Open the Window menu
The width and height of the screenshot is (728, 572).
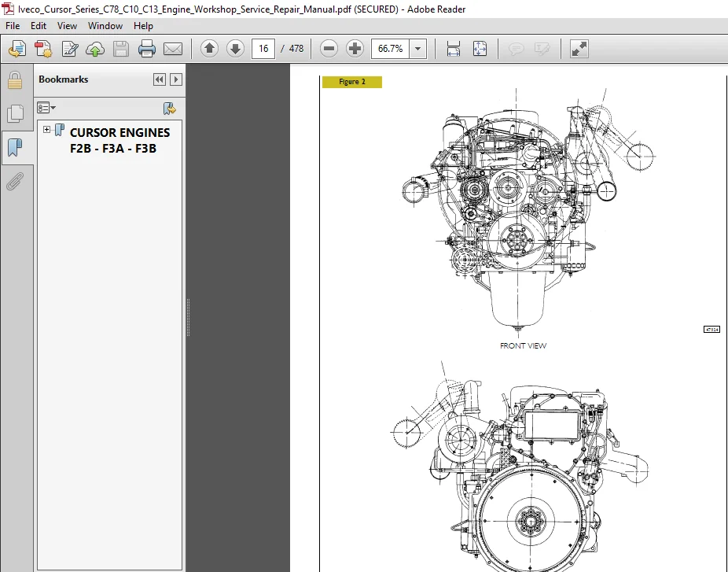coord(105,26)
